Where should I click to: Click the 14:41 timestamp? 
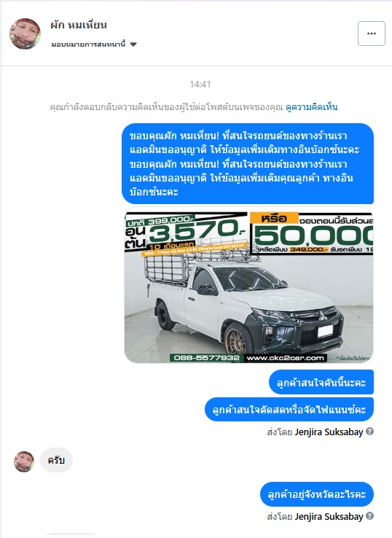pos(200,84)
